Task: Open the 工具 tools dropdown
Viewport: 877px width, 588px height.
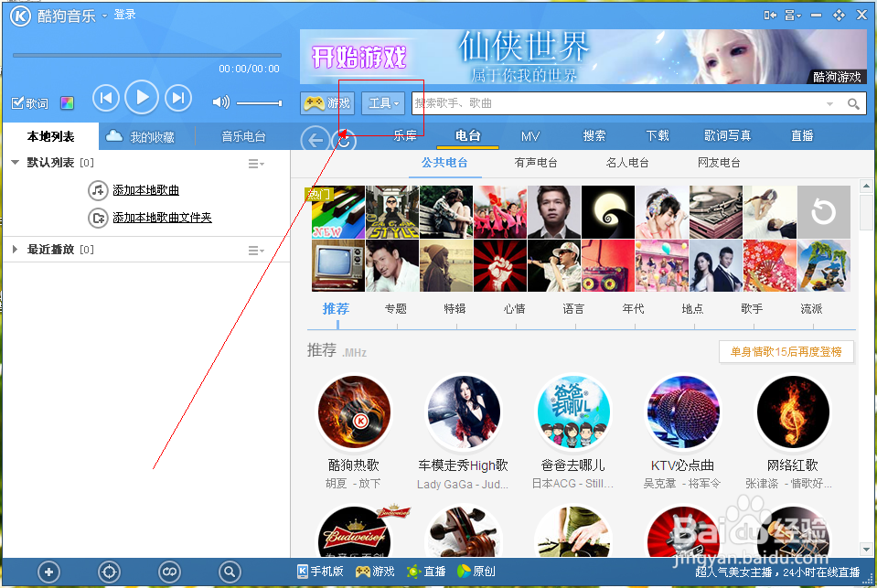Action: point(383,102)
